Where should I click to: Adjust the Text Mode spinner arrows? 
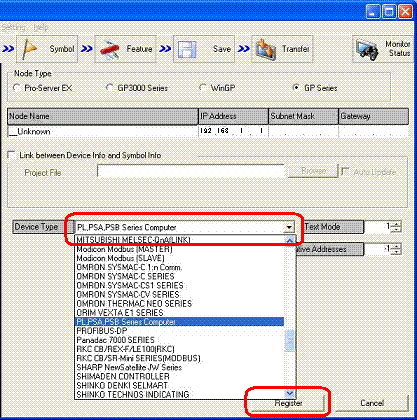pos(396,227)
